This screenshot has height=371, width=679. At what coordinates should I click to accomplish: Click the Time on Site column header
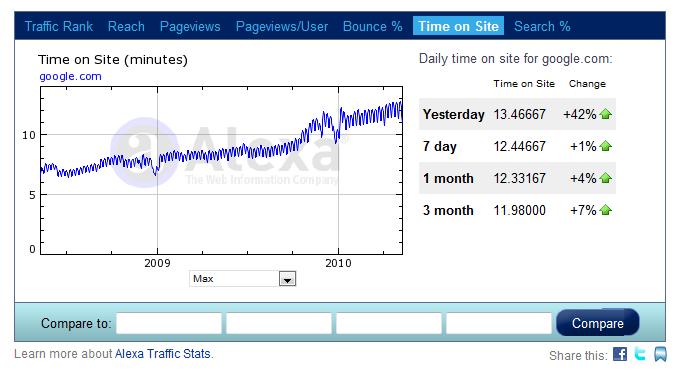click(524, 84)
